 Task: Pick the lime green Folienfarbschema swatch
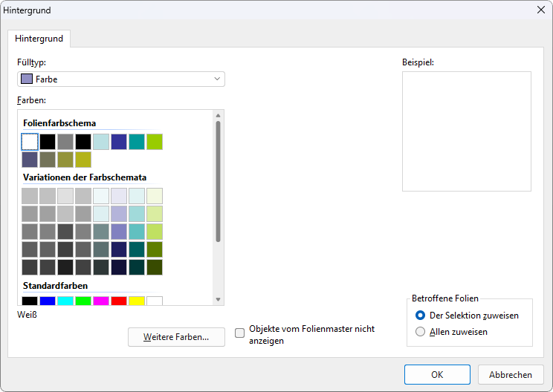click(x=155, y=142)
